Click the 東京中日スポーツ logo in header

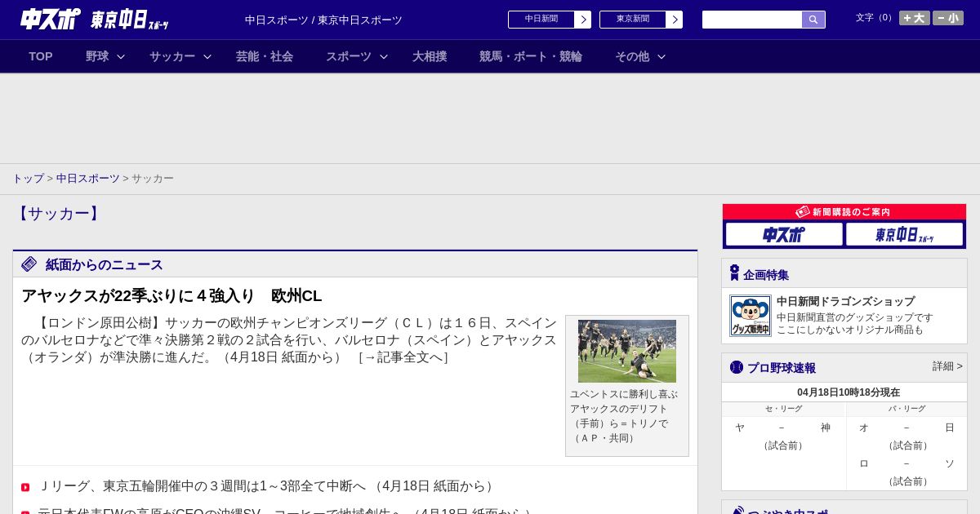130,20
